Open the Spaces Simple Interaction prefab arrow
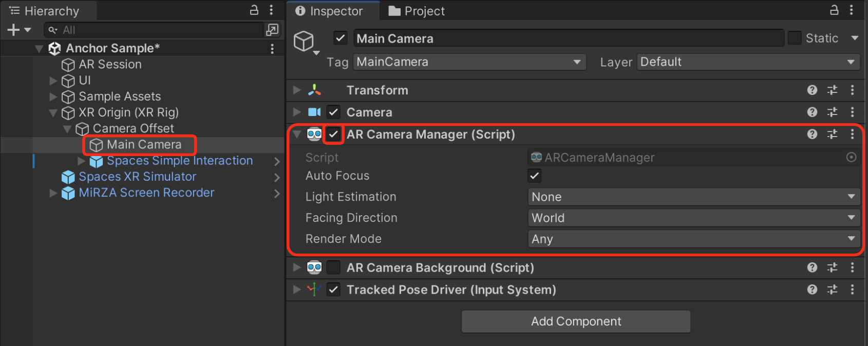 [x=277, y=161]
